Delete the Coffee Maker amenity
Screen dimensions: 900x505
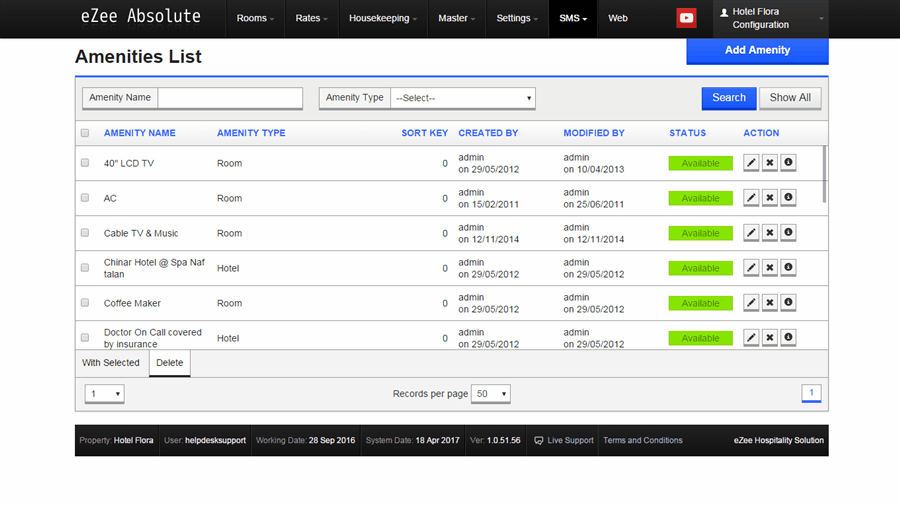(770, 303)
